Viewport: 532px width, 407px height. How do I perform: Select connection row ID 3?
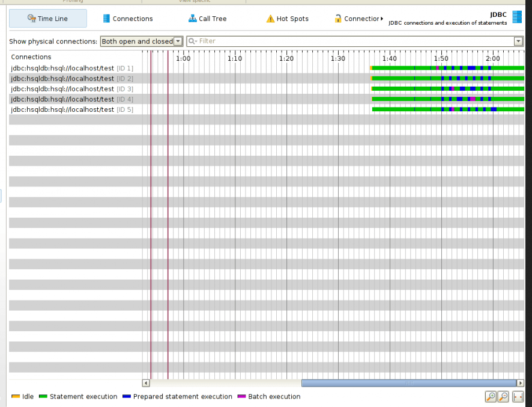[72, 89]
